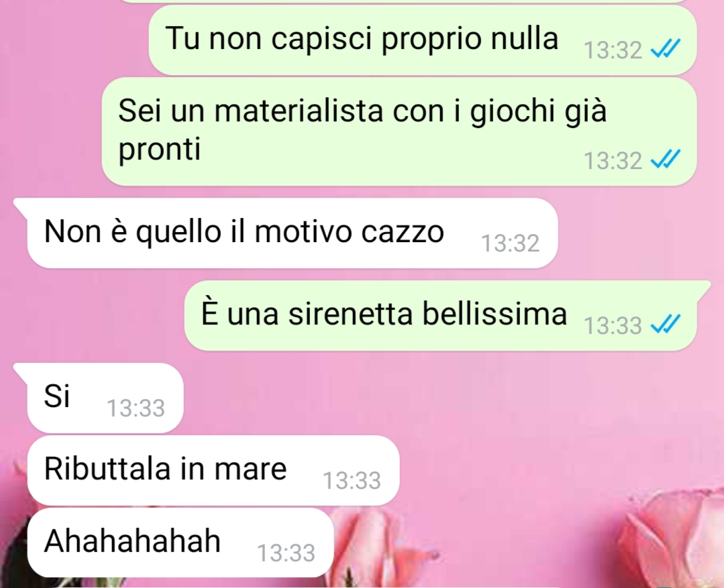Click the 13:33 timestamp beside 'Ributtala in mare'
This screenshot has height=588, width=724.
[x=352, y=481]
